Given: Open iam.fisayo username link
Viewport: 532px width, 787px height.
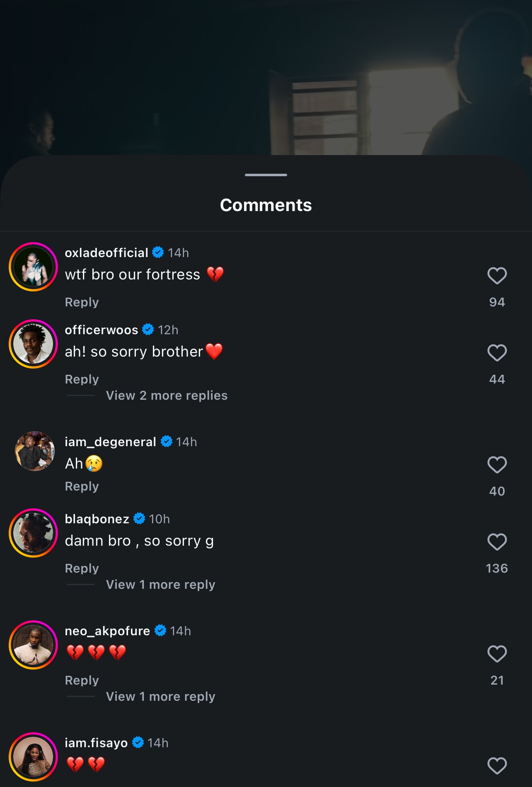Looking at the screenshot, I should 96,743.
